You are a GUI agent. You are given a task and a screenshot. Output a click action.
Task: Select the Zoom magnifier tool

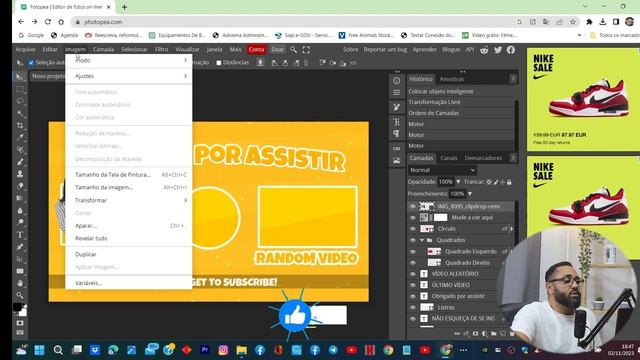[20, 295]
